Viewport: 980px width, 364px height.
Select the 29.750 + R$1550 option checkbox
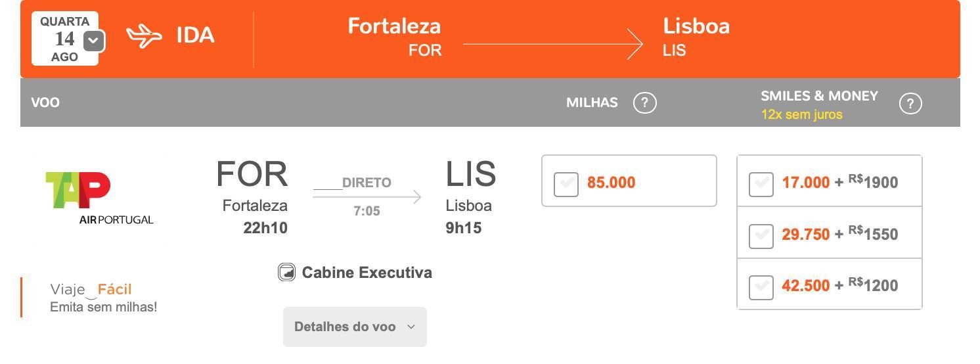761,236
